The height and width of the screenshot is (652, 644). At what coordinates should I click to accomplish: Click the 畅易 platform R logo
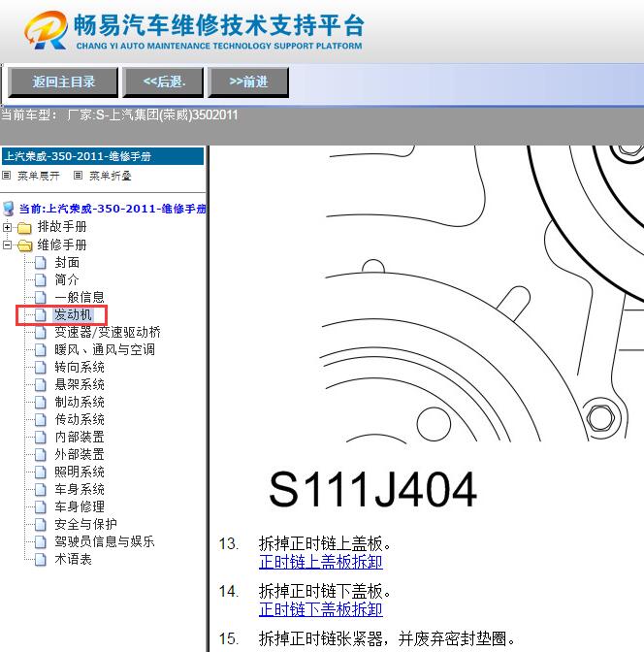pos(47,30)
